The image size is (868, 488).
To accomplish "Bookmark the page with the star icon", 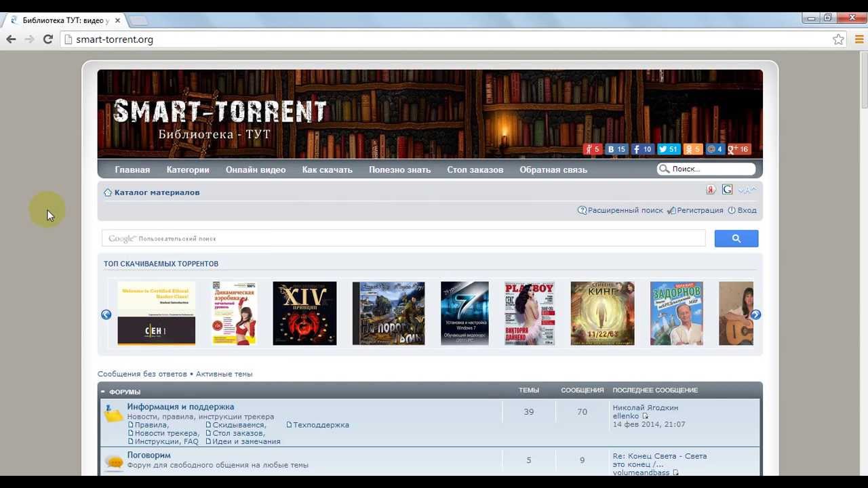I will (x=839, y=39).
